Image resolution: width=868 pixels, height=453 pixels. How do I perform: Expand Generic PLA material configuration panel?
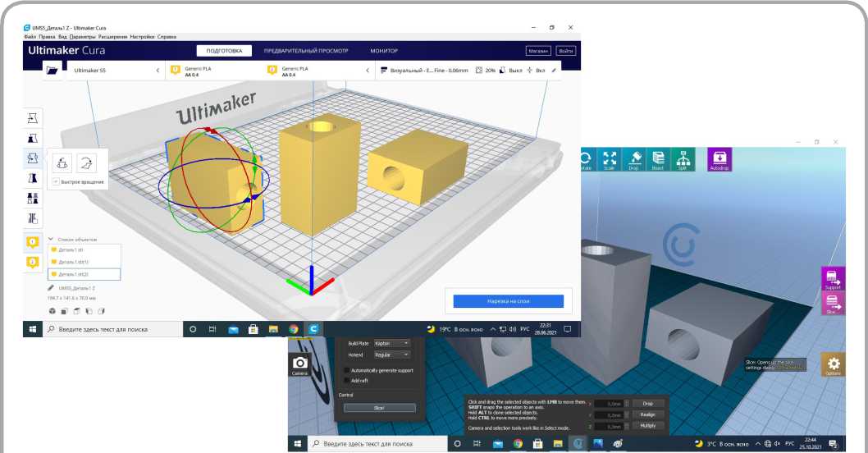coord(272,71)
